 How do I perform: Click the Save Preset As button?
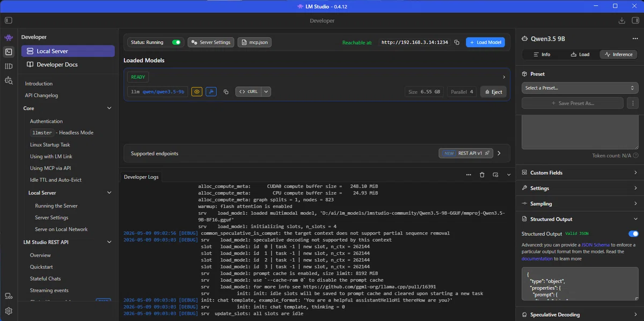point(573,103)
